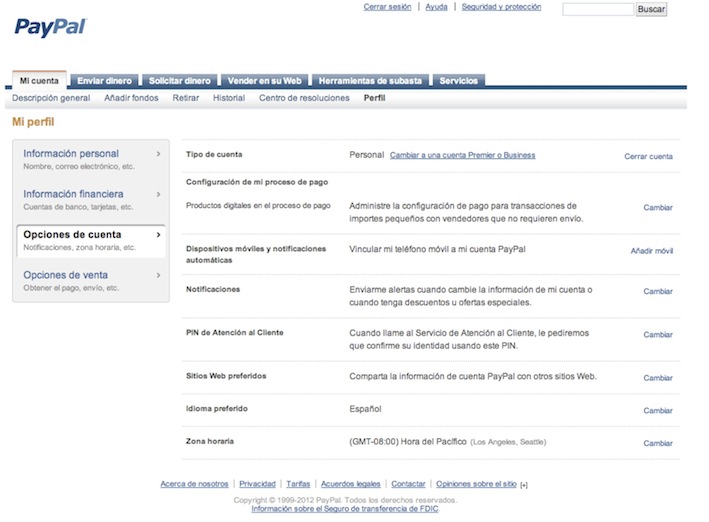Go to the Servicios tab
The width and height of the screenshot is (709, 522).
point(459,80)
